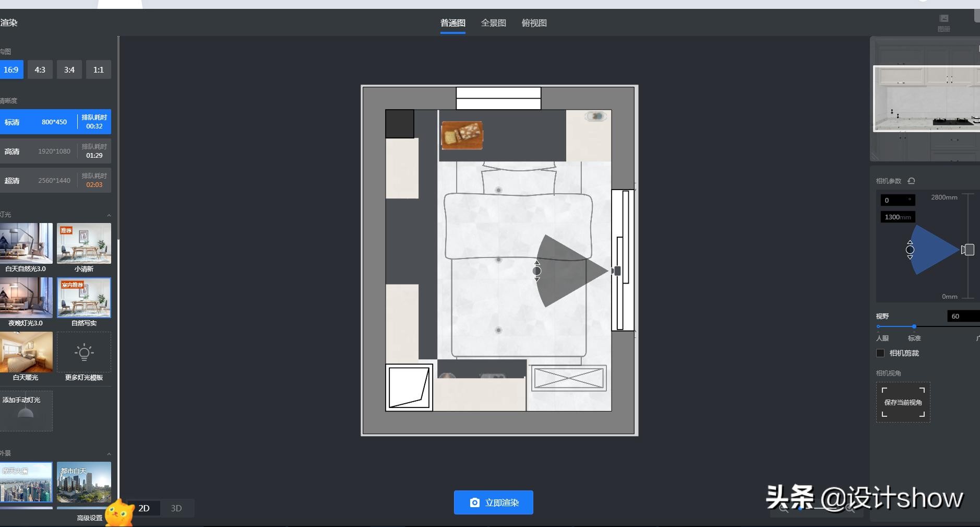The image size is (980, 527).
Task: Collapse the 外景 exterior scene section
Action: 109,453
